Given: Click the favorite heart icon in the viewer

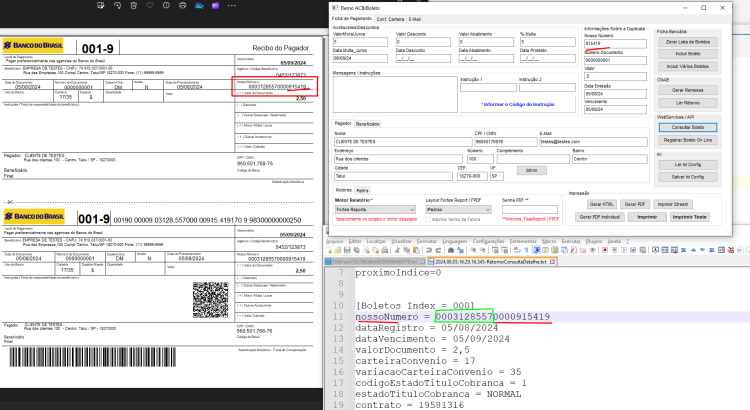Looking at the screenshot, I should coord(150,5).
